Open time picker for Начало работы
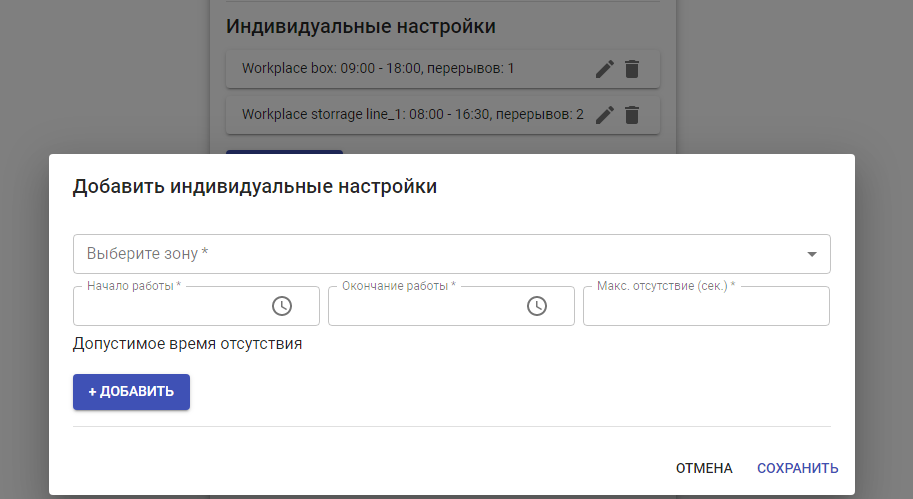Viewport: 913px width, 499px height. click(282, 306)
